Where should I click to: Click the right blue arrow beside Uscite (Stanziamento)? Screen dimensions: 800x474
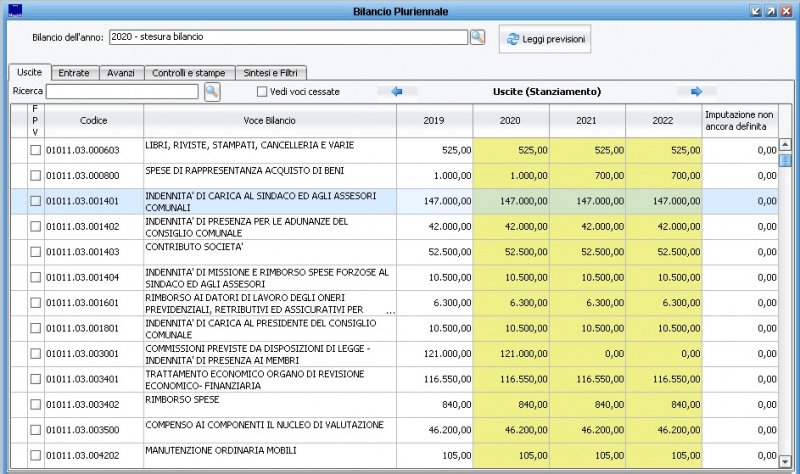click(x=696, y=91)
